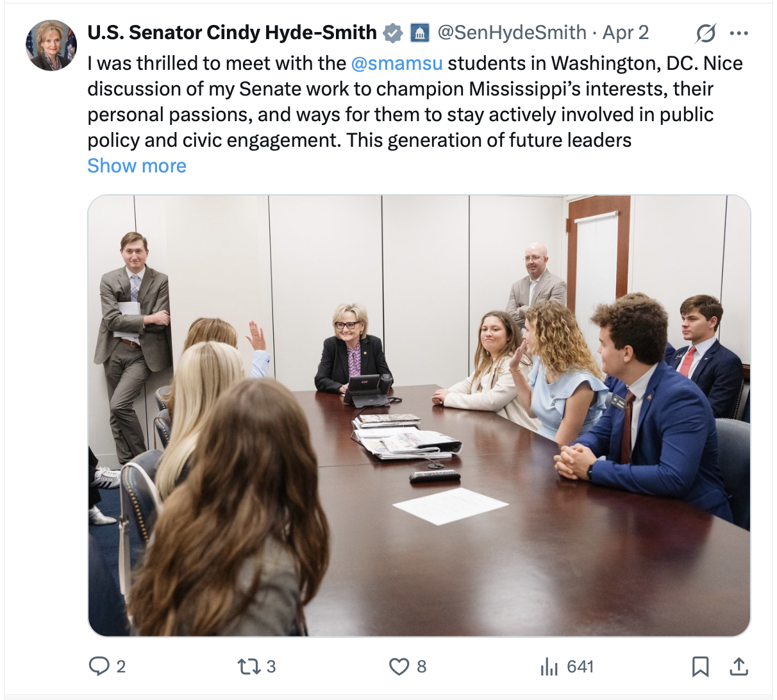Click the repost arrows icon
Image resolution: width=777 pixels, height=700 pixels.
(247, 667)
